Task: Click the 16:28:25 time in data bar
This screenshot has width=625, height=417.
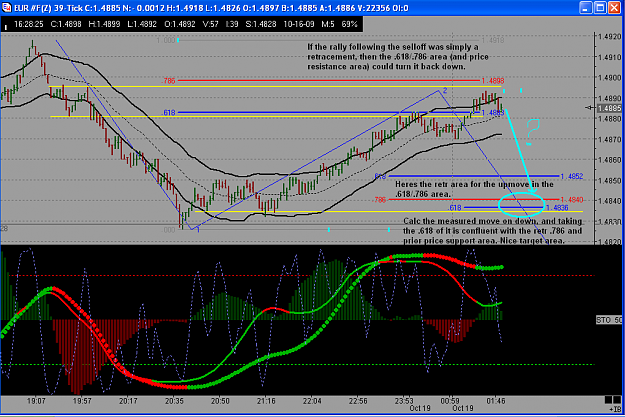Action: point(28,24)
